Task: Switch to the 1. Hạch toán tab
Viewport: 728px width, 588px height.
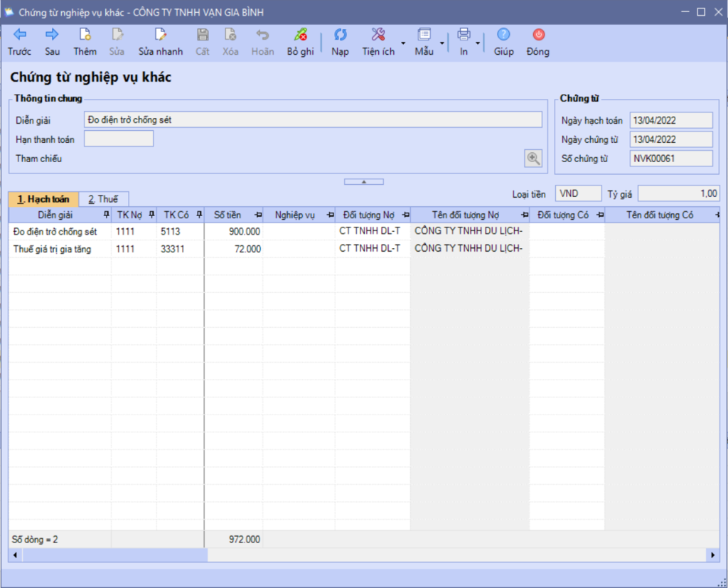Action: point(43,199)
